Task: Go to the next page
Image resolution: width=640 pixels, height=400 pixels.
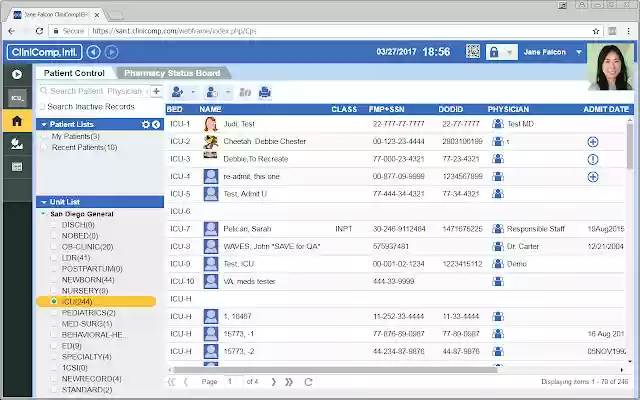Action: coord(273,382)
